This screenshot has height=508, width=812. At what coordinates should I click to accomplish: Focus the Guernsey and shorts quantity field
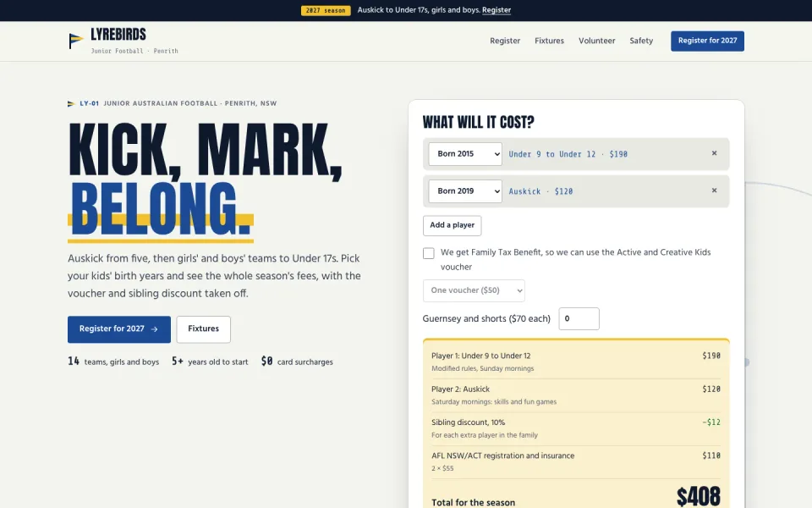(579, 319)
